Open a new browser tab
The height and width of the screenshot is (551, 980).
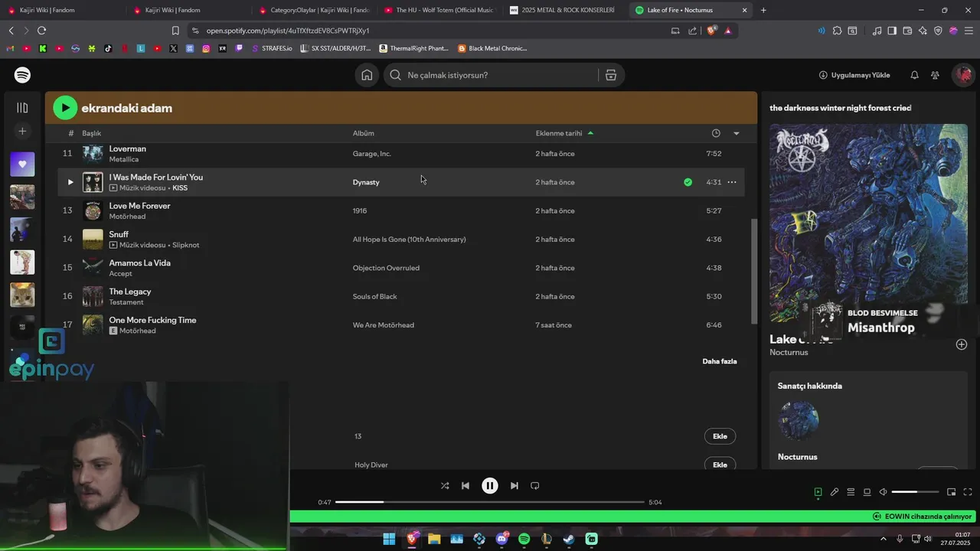[763, 10]
